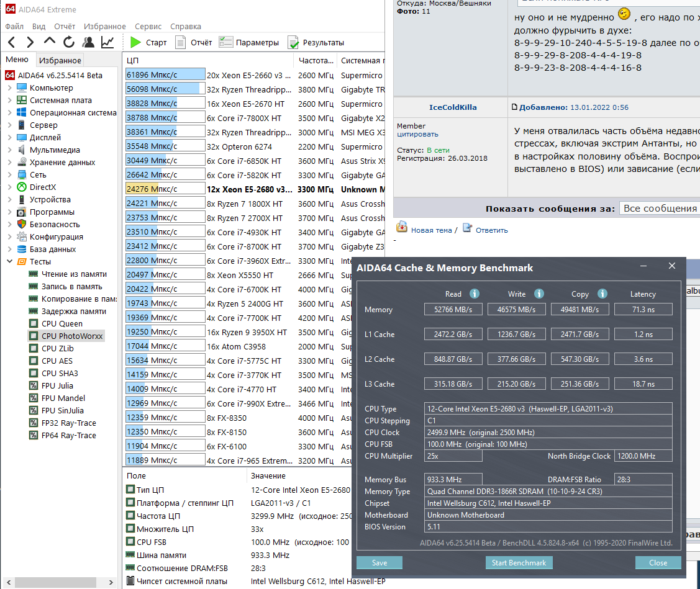Open Параметры from the toolbar
Screen dimensions: 700x589
point(248,42)
